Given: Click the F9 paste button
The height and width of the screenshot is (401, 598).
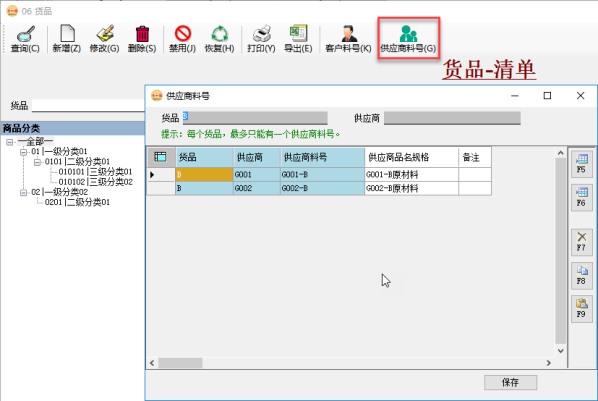Looking at the screenshot, I should (581, 308).
